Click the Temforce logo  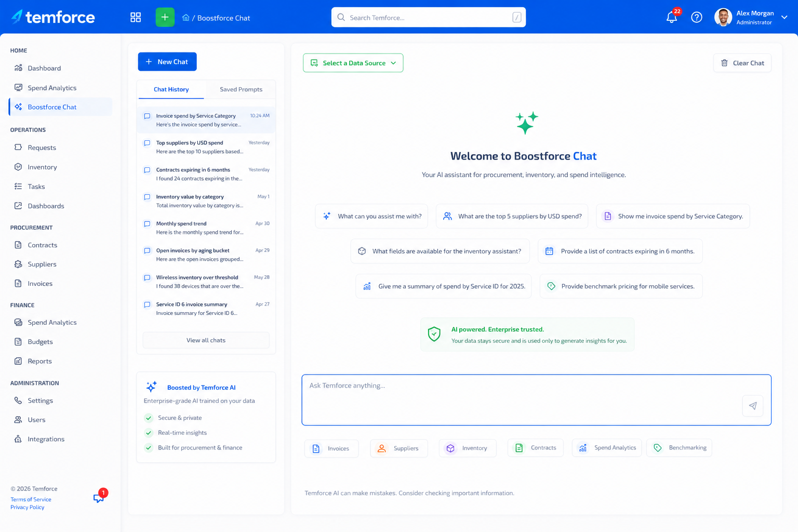(x=53, y=17)
